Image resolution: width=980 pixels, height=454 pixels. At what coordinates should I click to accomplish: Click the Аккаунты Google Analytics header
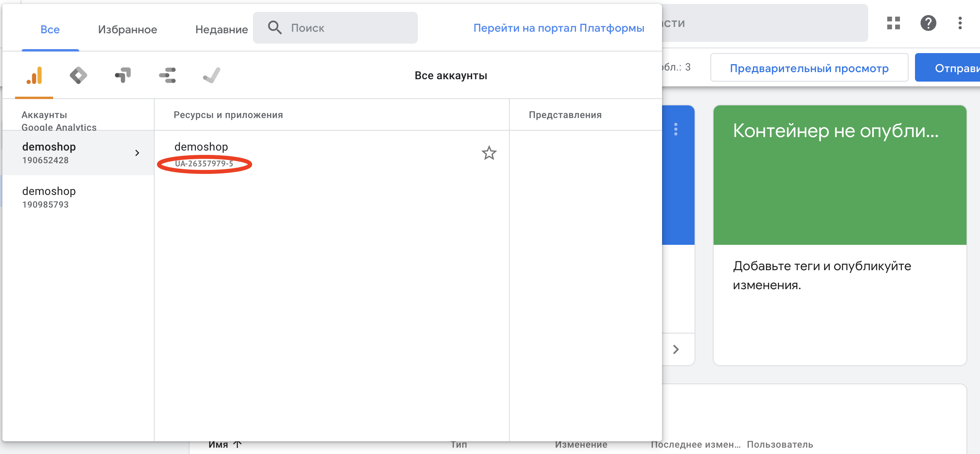[59, 121]
